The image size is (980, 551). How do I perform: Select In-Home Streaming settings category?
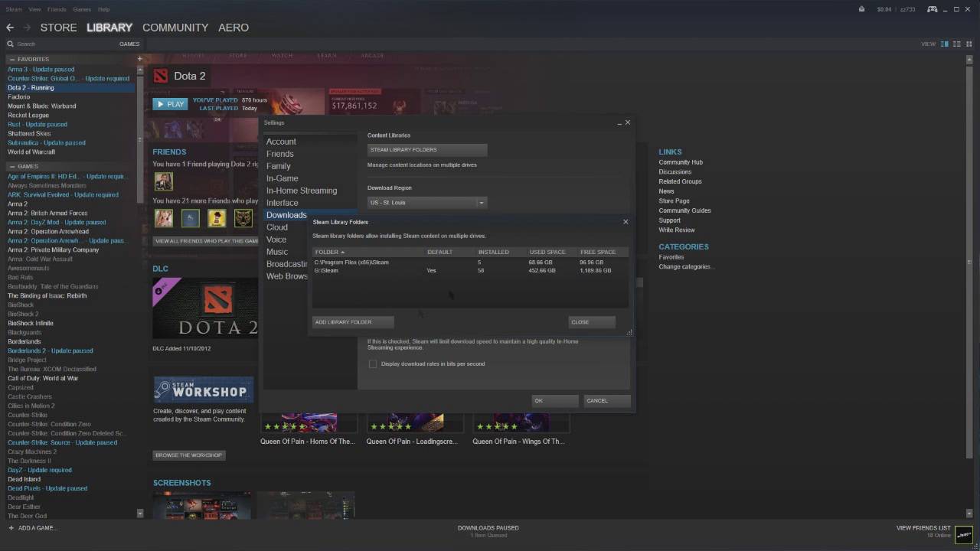point(302,191)
